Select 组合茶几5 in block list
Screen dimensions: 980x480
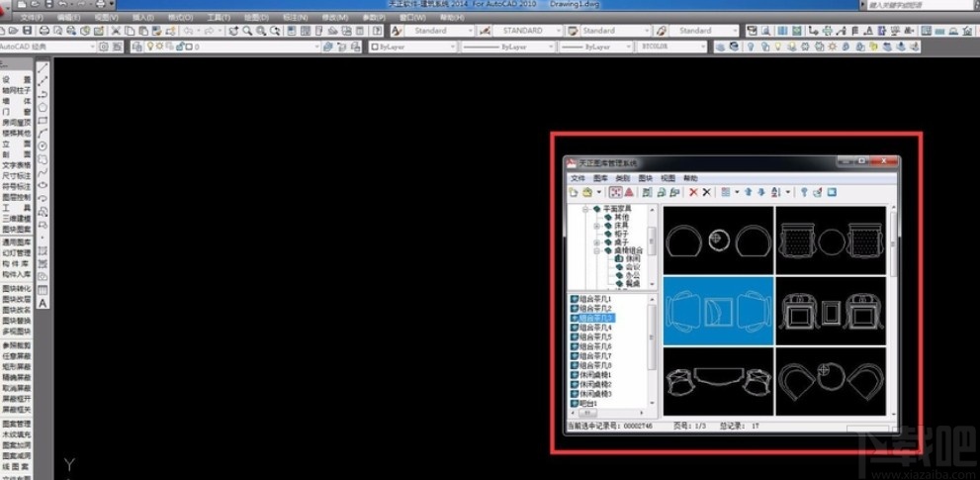[595, 337]
